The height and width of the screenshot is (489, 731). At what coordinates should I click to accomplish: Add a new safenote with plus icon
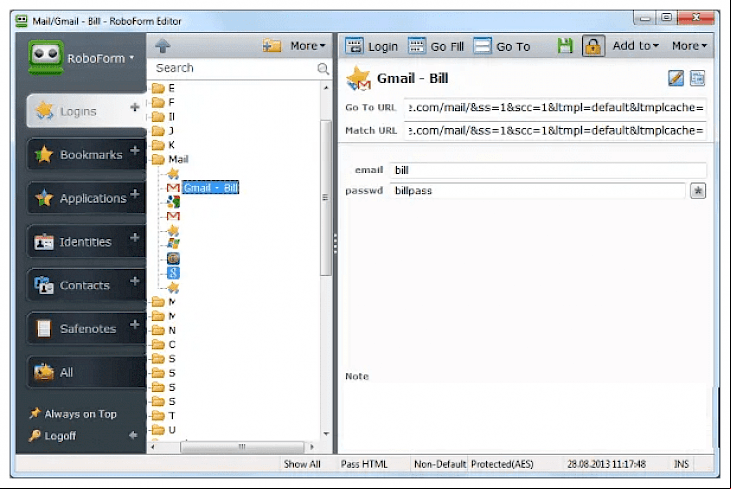coord(135,324)
